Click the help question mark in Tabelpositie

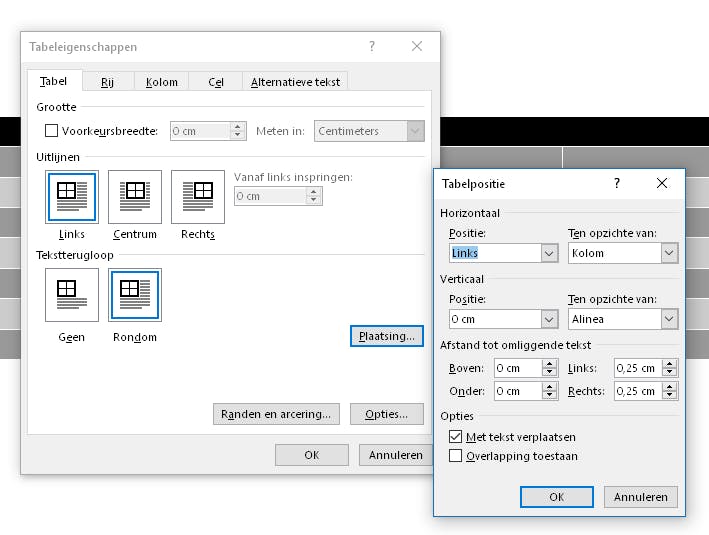(617, 183)
